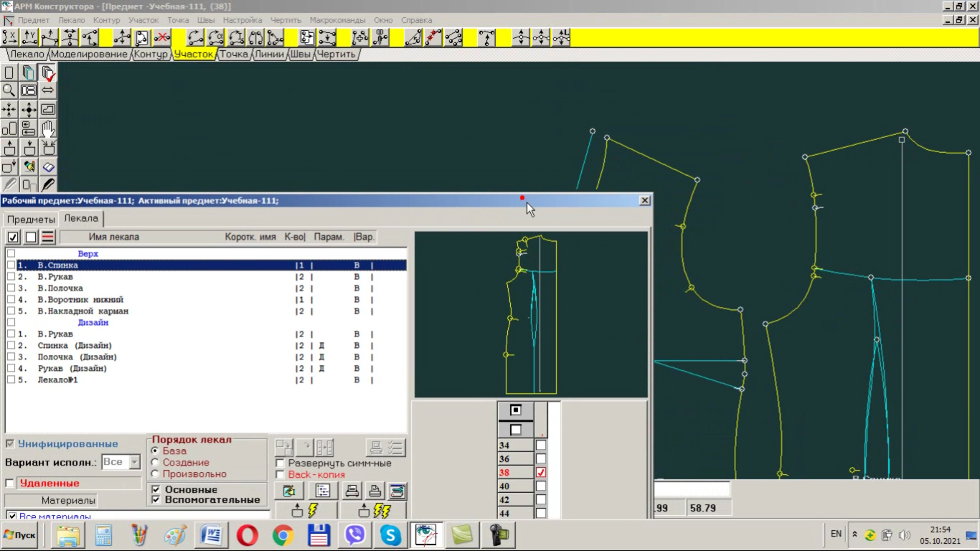Click the scissors cut-section toolbar icon
The image size is (980, 551).
click(380, 37)
